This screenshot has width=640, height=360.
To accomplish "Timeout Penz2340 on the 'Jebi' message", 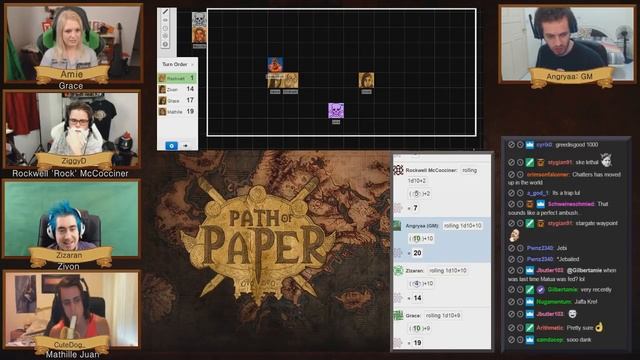I will pos(520,248).
